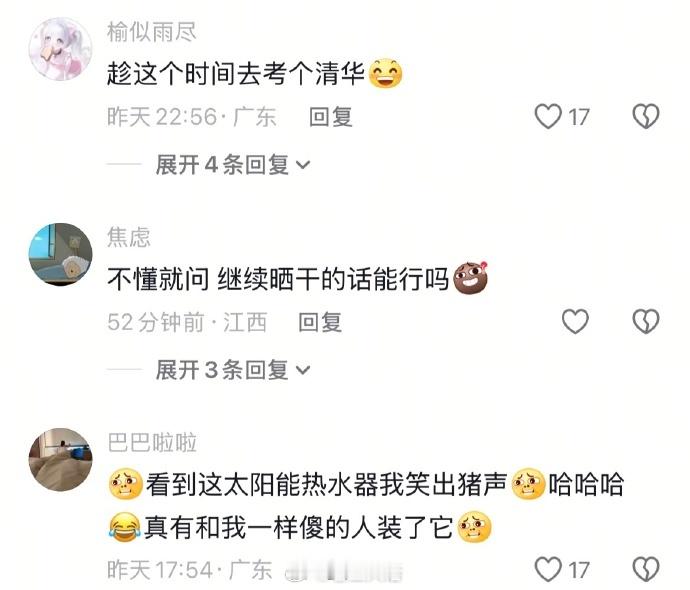
Task: Dislike the 榆似雨尽 comment with broken heart
Action: pos(646,117)
